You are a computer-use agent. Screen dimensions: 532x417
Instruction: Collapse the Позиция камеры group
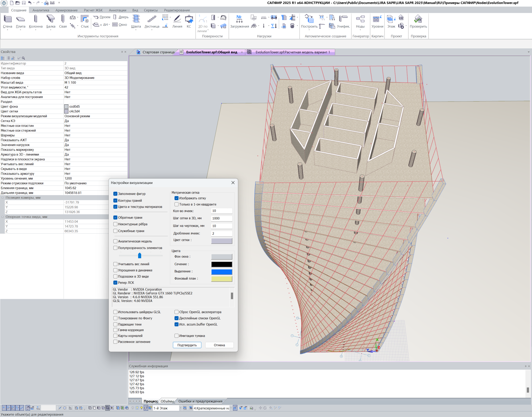pyautogui.click(x=3, y=198)
